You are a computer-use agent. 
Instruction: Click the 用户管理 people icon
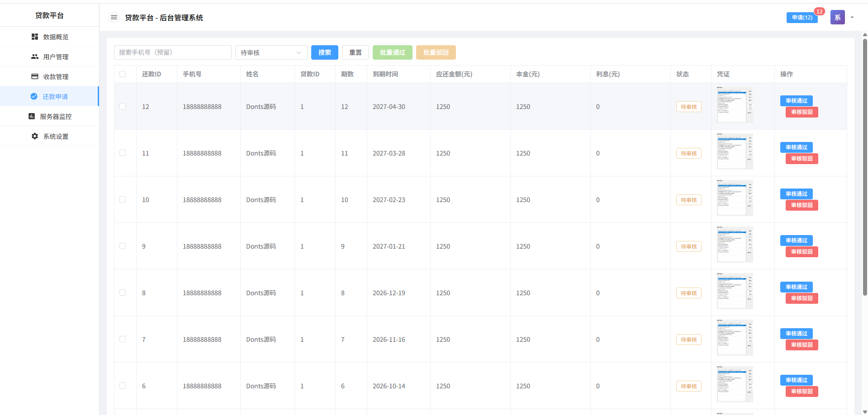pos(35,57)
